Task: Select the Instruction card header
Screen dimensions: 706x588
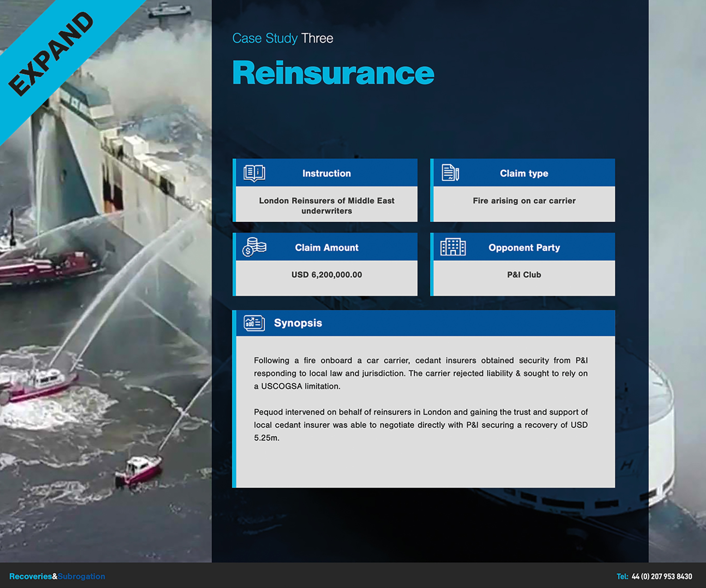Action: coord(327,173)
